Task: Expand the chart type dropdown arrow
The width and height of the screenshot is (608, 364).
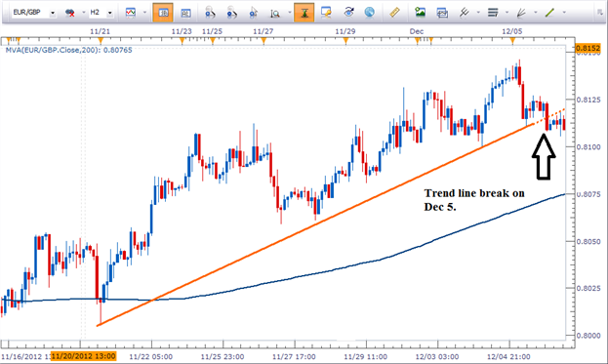Action: [144, 13]
